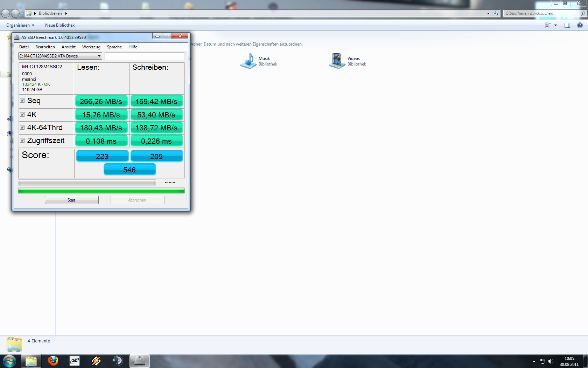Screen dimensions: 588x368
Task: Click the 4K-64Thrd write result 138,72 MB/s
Action: (156, 128)
